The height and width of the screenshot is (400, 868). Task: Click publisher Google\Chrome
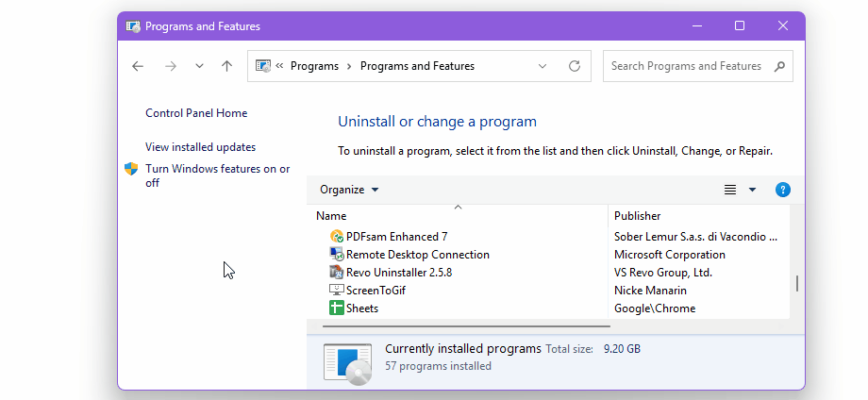(655, 308)
